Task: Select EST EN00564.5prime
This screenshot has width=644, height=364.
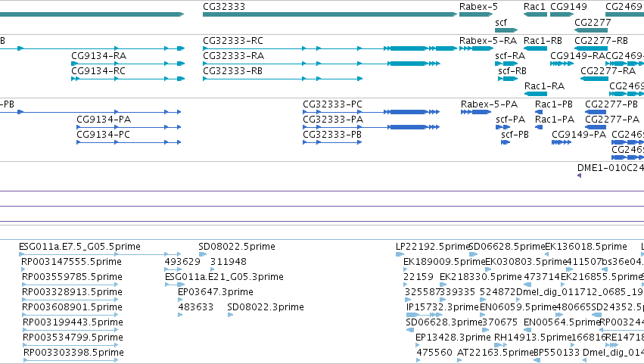Action: [562, 322]
